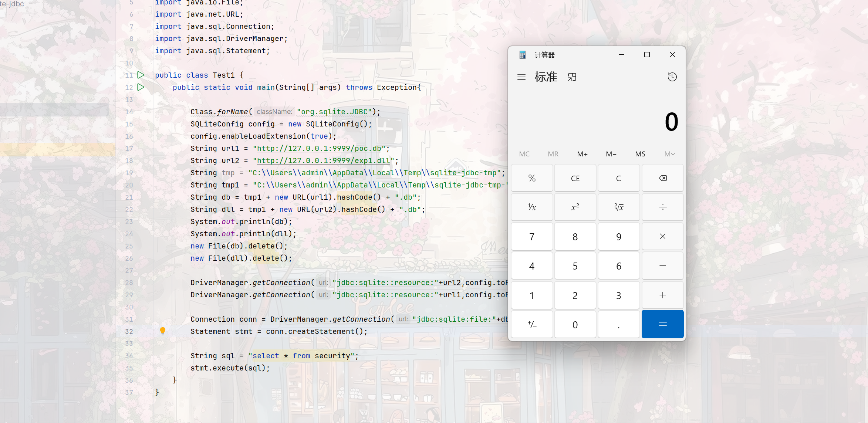
Task: Minimize the calculator window
Action: (x=621, y=55)
